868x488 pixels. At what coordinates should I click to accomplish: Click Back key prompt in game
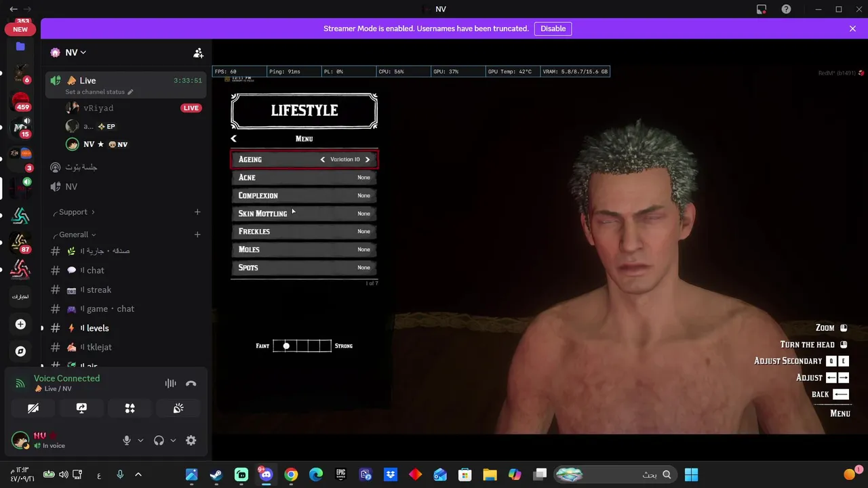(830, 394)
